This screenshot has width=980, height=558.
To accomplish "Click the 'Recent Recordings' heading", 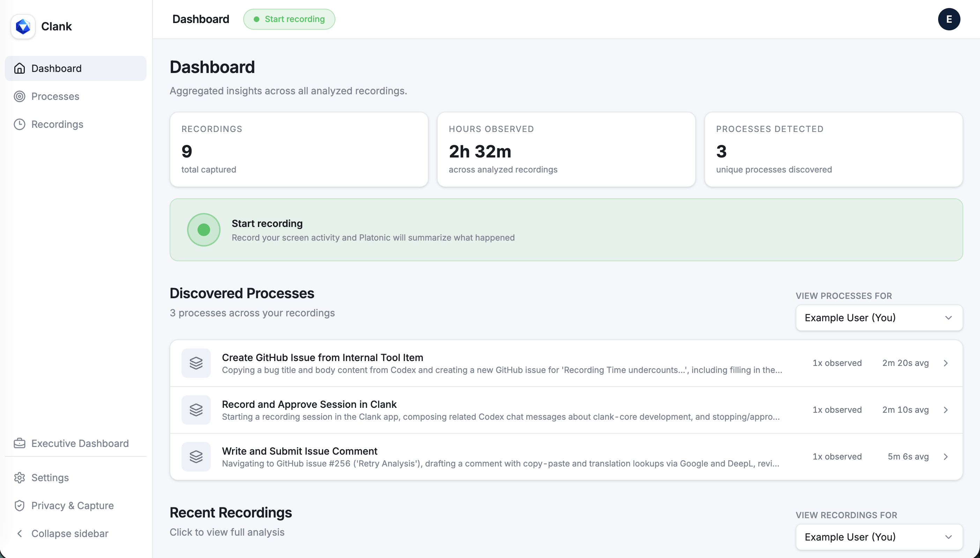I will (x=231, y=512).
